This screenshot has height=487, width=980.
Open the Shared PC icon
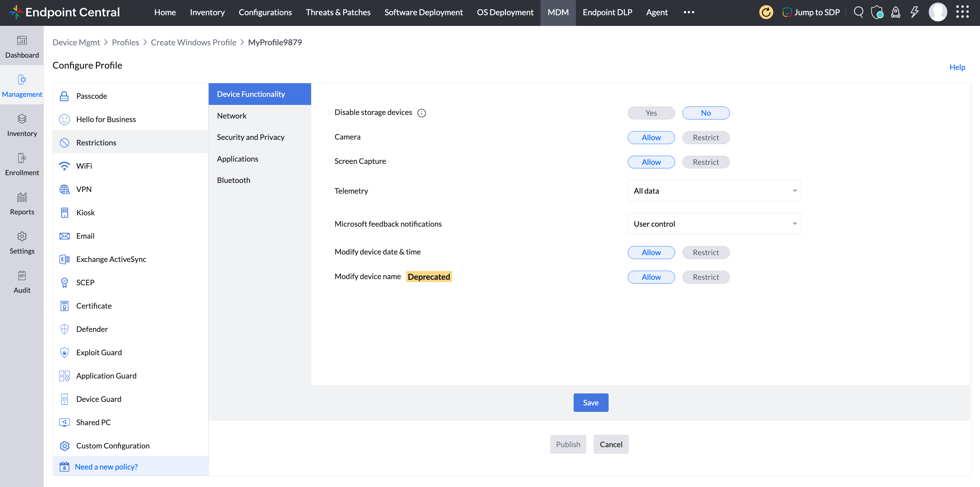64,422
